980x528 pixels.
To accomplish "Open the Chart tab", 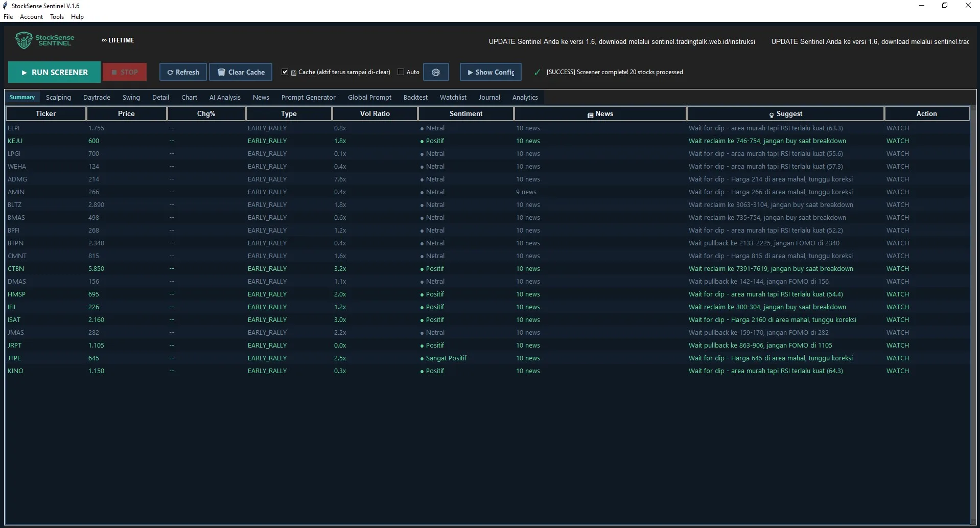I will pyautogui.click(x=189, y=97).
